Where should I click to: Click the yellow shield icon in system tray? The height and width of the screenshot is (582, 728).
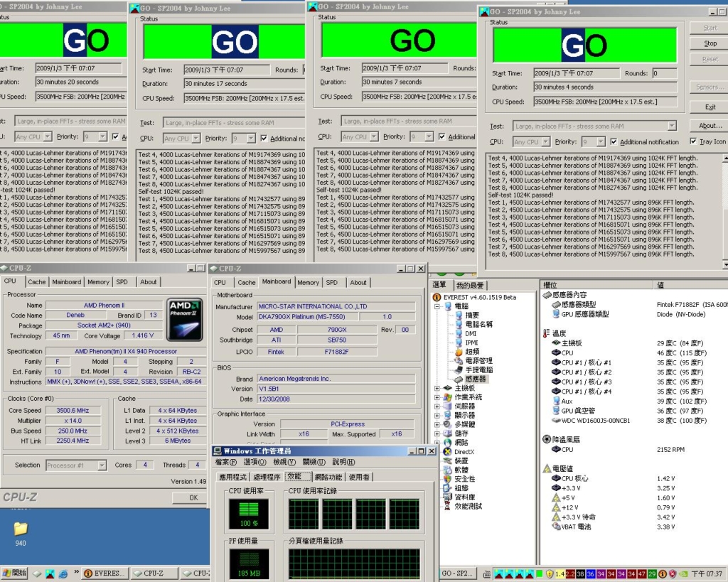pyautogui.click(x=550, y=574)
